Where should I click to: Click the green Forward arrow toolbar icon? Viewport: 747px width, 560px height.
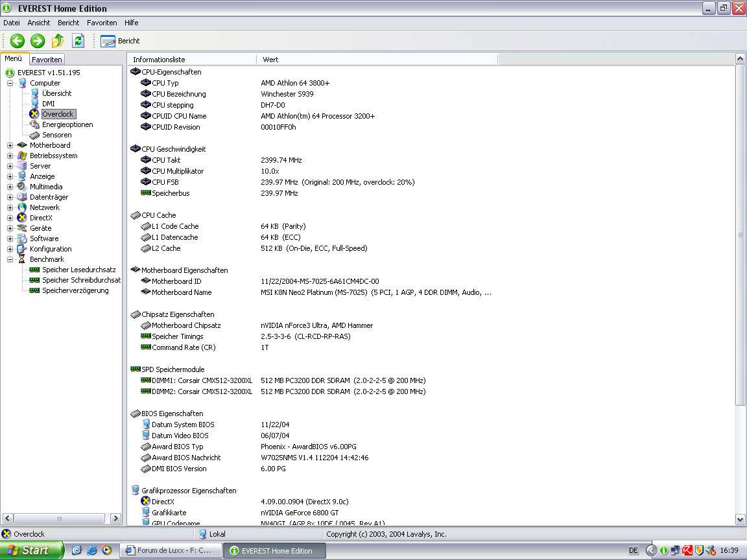(x=38, y=41)
